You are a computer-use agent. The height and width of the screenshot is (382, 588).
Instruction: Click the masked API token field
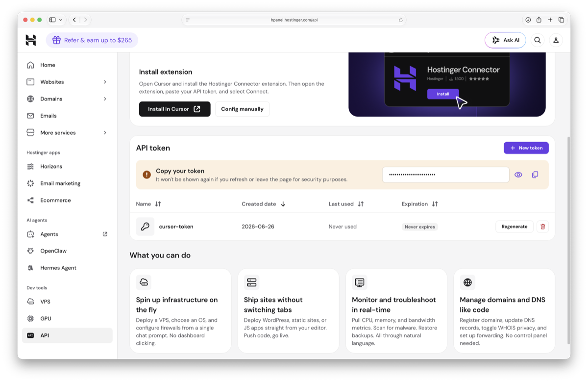445,175
